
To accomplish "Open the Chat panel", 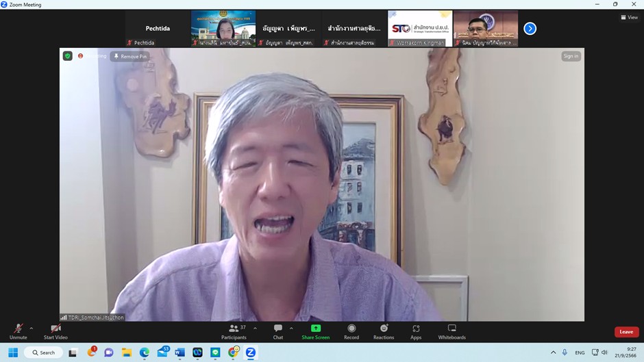I will click(278, 331).
